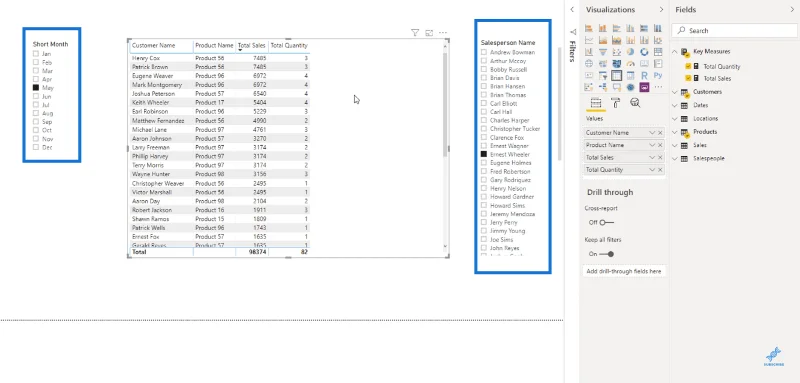
Task: Check the Aug month slicer box
Action: [x=36, y=113]
